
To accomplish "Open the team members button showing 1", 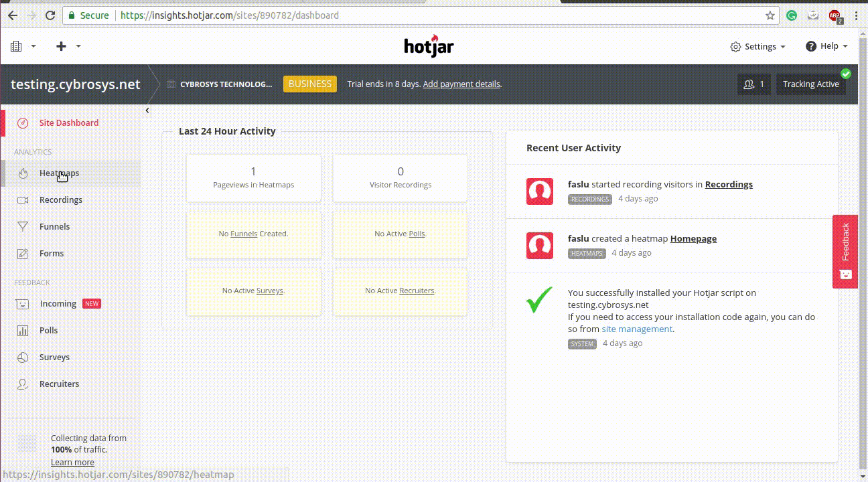I will (x=753, y=84).
